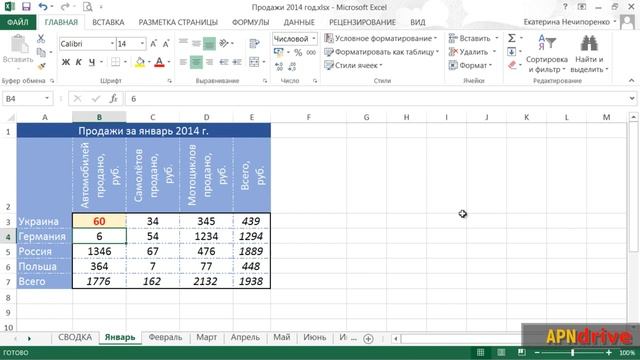Open the fill color dropdown arrow
The width and height of the screenshot is (640, 360).
(149, 62)
